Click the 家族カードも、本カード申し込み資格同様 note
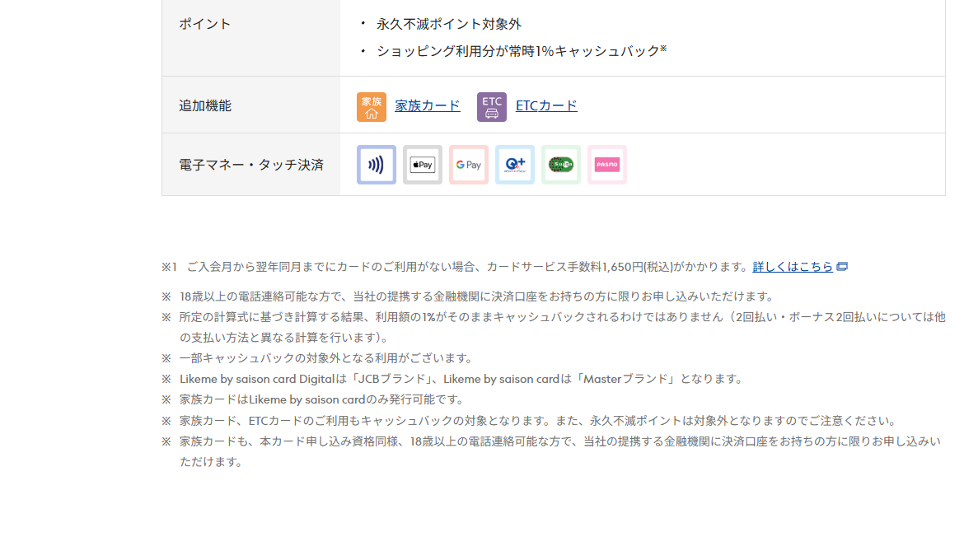This screenshot has width=964, height=560. coord(551,451)
